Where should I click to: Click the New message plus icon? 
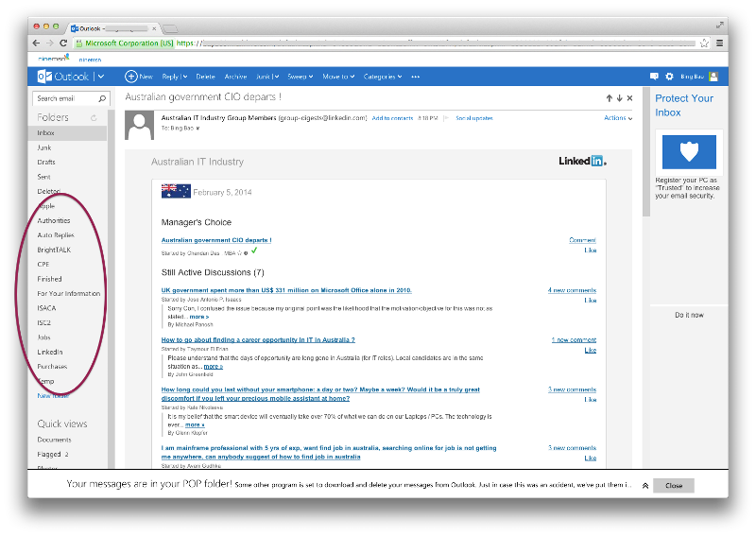point(130,77)
